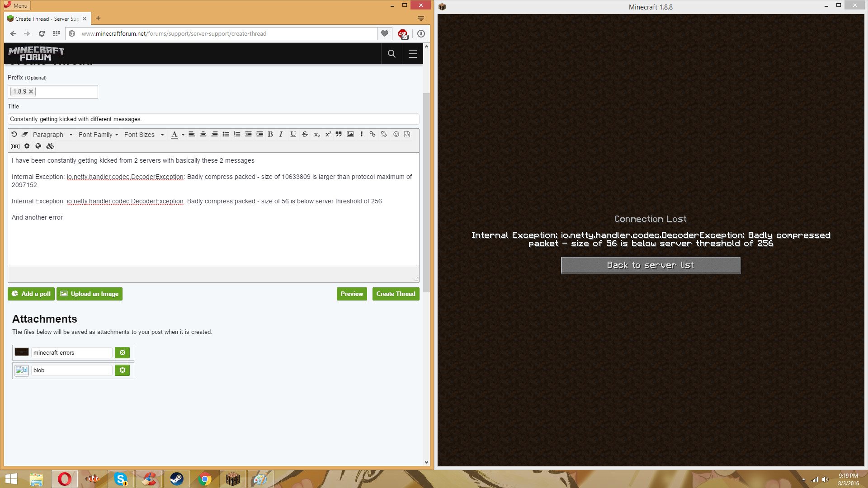
Task: Click the insert image toolbar icon
Action: (350, 134)
